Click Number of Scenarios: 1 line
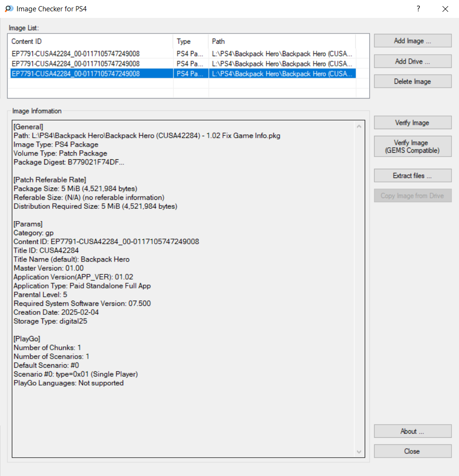459x476 pixels. coord(52,356)
